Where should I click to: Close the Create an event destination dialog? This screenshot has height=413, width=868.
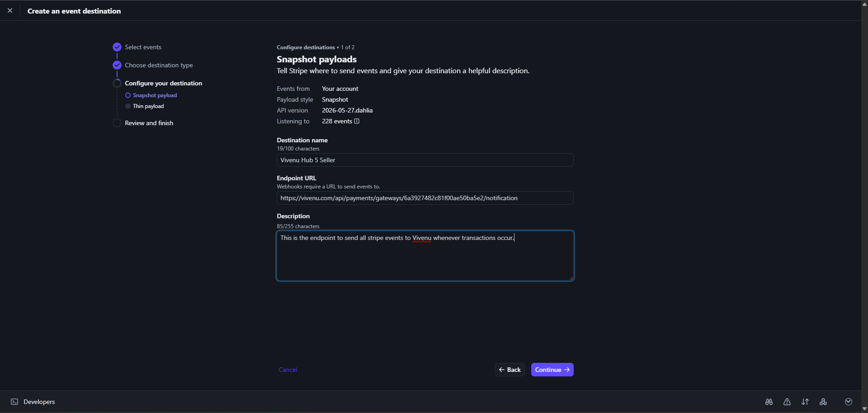[x=10, y=10]
